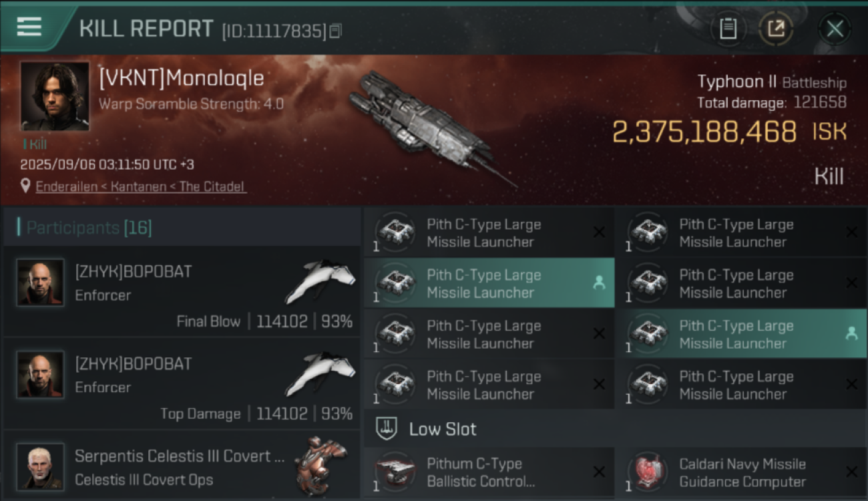This screenshot has height=501, width=868.
Task: Click the Enforcer ship icon for Final Blow
Action: point(320,281)
